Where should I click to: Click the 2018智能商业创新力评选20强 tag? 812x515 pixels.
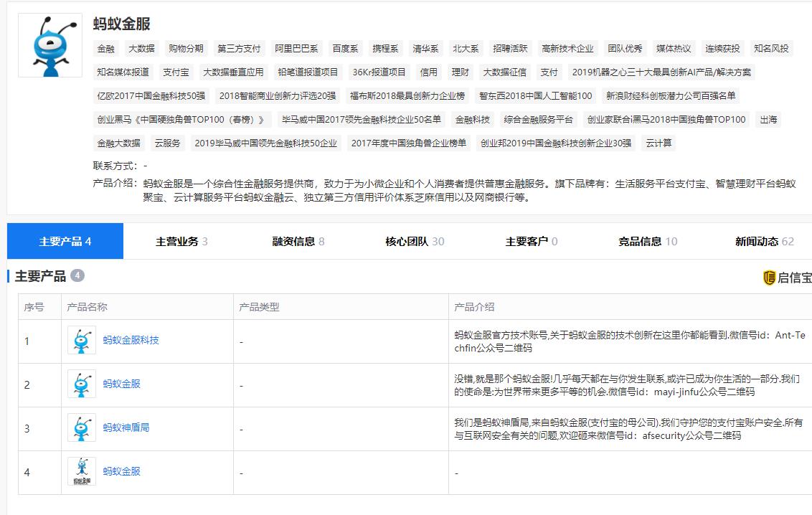(278, 96)
